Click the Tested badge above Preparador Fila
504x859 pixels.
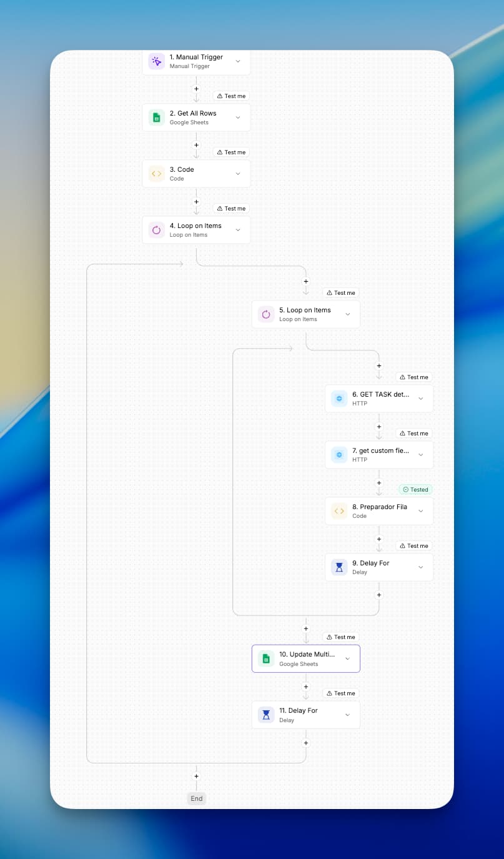pyautogui.click(x=415, y=490)
